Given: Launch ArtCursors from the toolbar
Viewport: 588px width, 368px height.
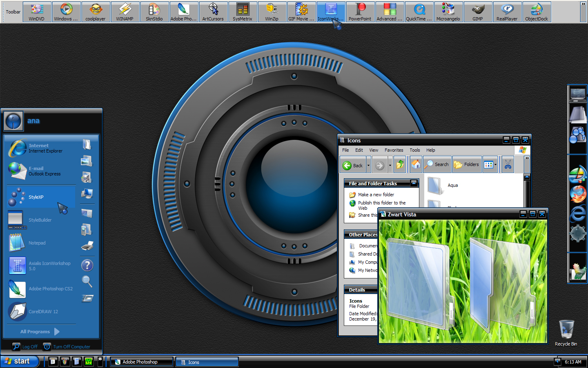Looking at the screenshot, I should (213, 12).
